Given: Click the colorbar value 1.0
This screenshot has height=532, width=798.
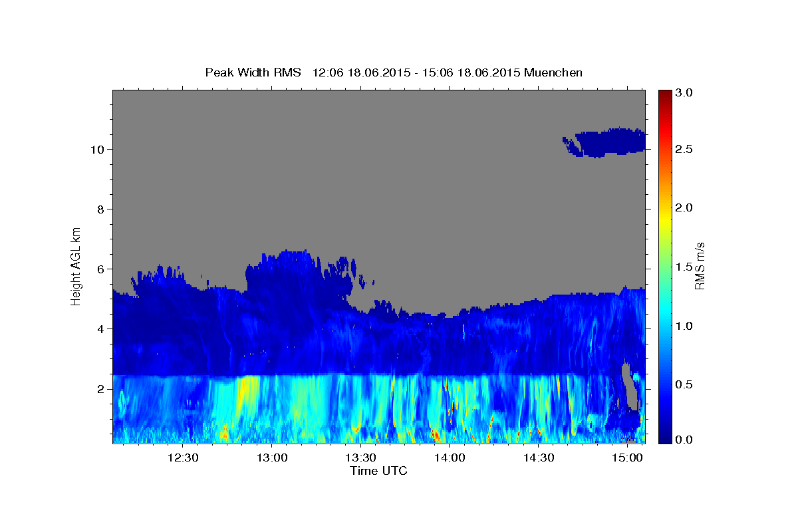Looking at the screenshot, I should pyautogui.click(x=684, y=327).
